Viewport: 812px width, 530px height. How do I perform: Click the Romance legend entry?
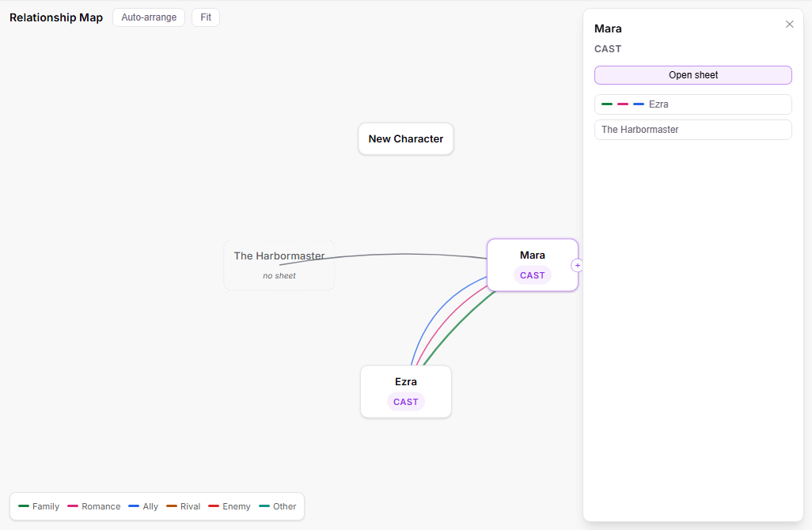[94, 506]
